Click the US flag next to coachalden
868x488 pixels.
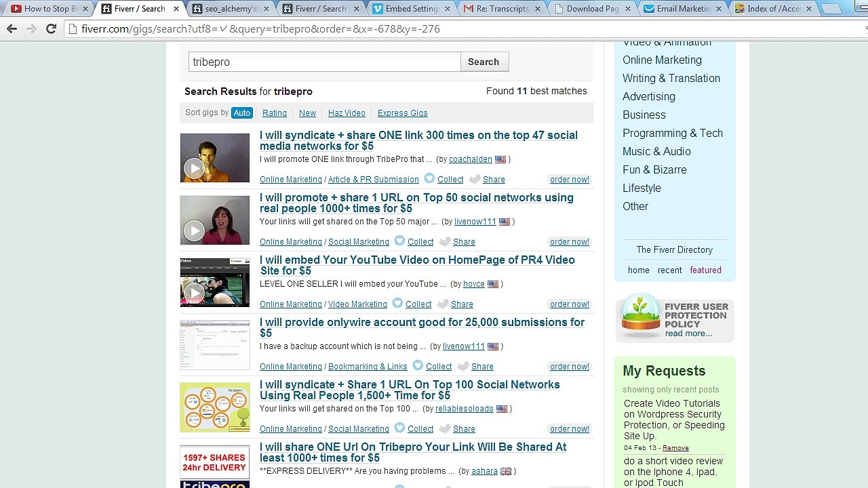(x=500, y=159)
